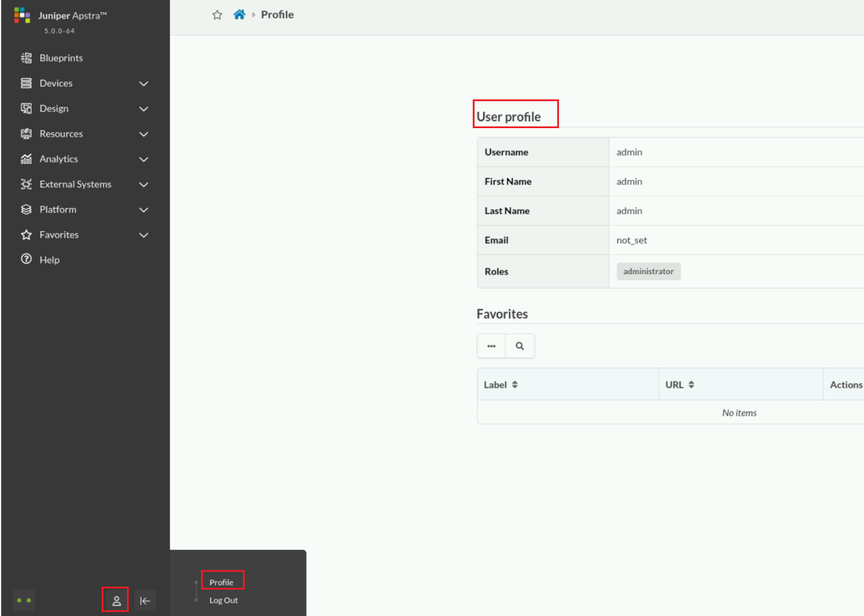Click the Favorites star icon in sidebar

(x=26, y=235)
